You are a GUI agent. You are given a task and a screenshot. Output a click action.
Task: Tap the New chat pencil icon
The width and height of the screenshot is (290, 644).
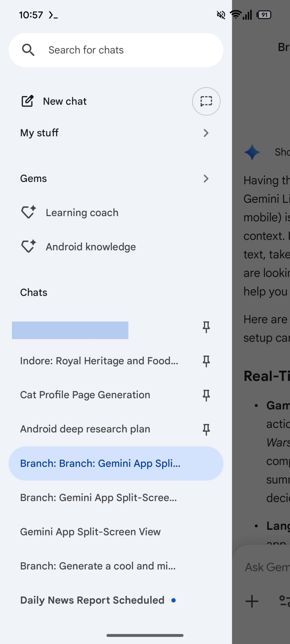(27, 101)
